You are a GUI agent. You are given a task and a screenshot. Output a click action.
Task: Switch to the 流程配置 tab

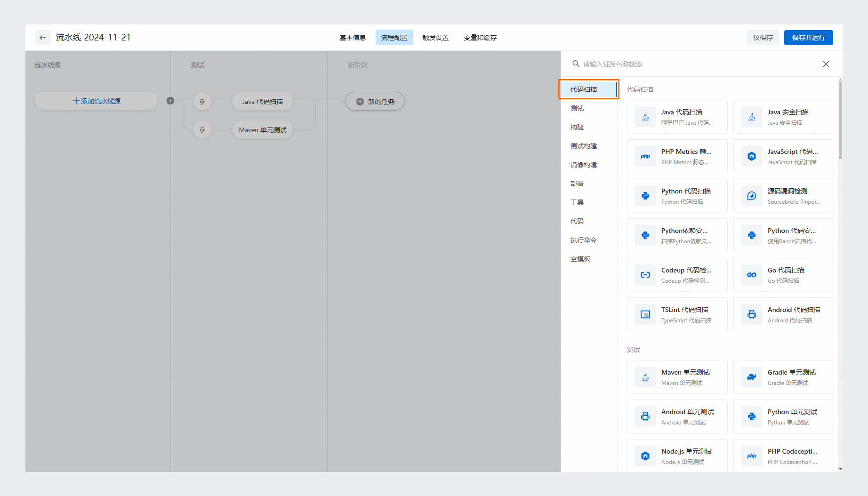394,38
